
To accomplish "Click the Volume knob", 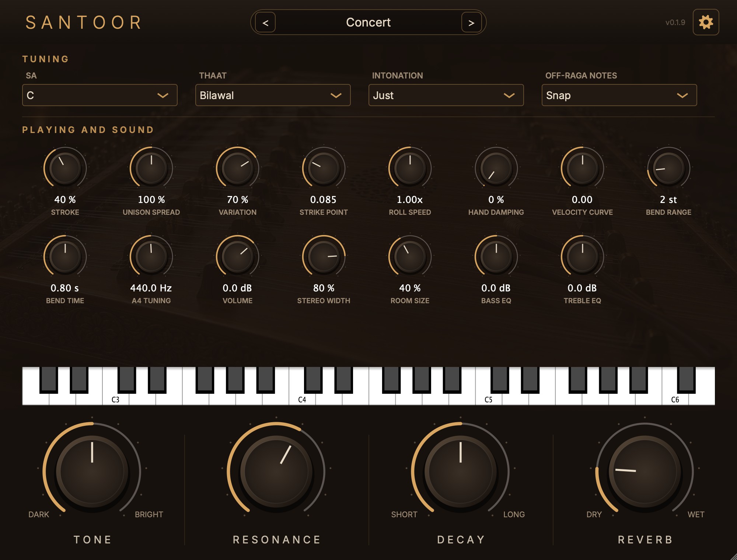I will pyautogui.click(x=238, y=256).
